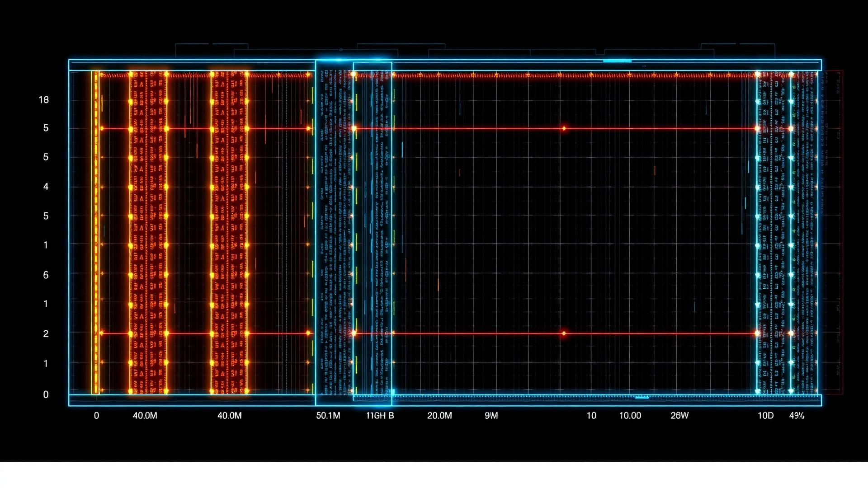Click the cyan scrollbar thumb on top frame
The width and height of the screenshot is (868, 488).
pyautogui.click(x=617, y=61)
